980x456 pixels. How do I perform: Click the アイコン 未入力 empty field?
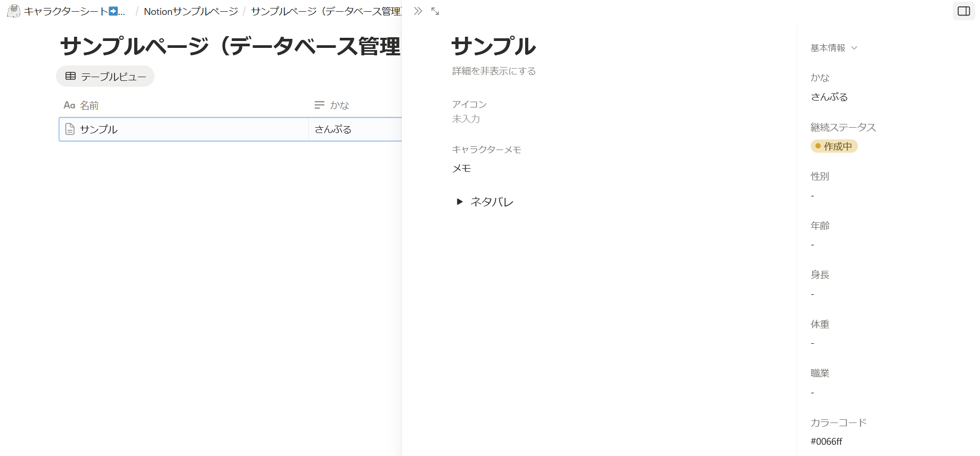tap(466, 119)
